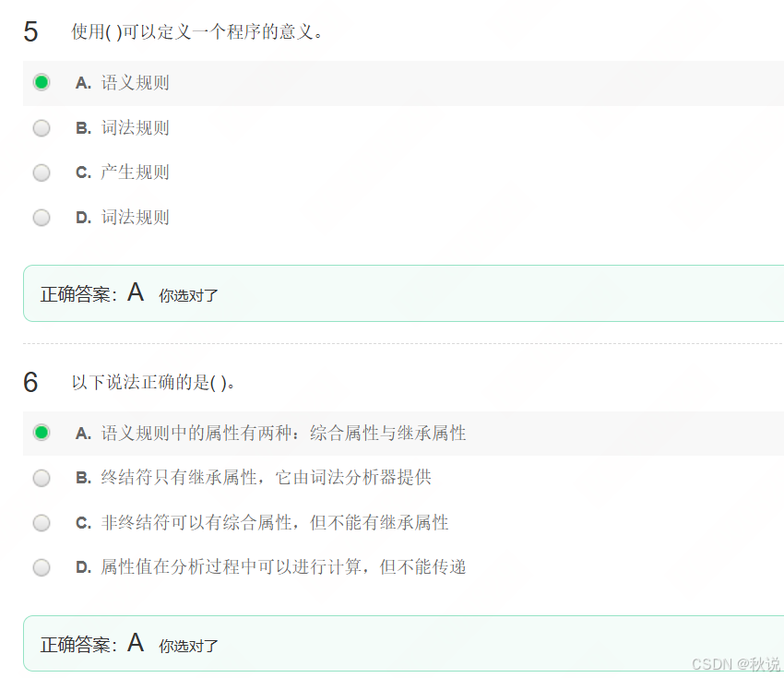This screenshot has width=784, height=678.
Task: Click the text 属性值在分析过程中可以进行计算，但不能传递
Action: [x=283, y=567]
